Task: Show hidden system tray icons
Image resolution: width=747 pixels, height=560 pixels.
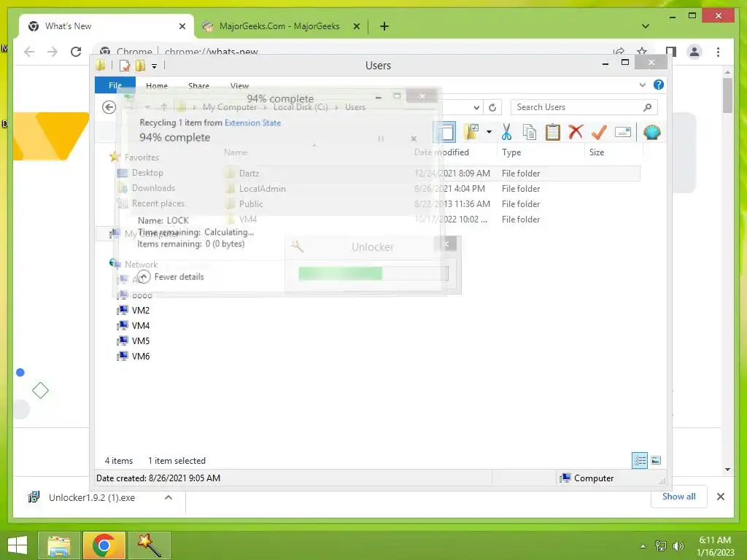Action: point(643,546)
